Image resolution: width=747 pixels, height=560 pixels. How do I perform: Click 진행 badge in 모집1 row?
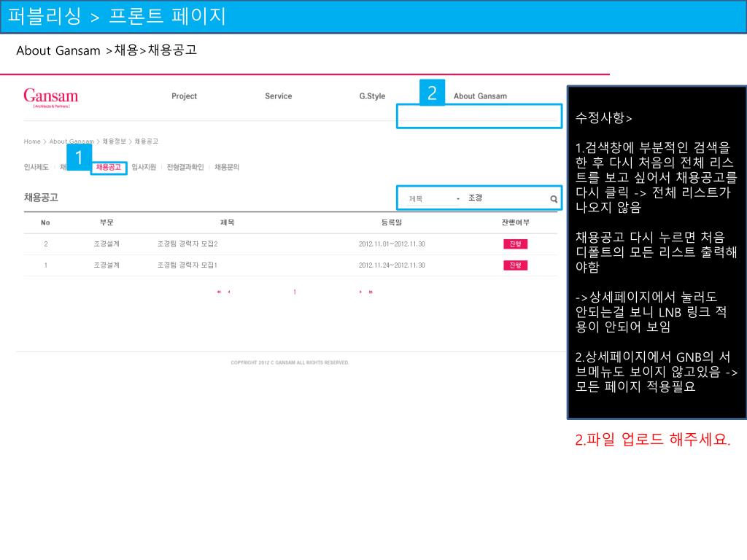(x=515, y=265)
